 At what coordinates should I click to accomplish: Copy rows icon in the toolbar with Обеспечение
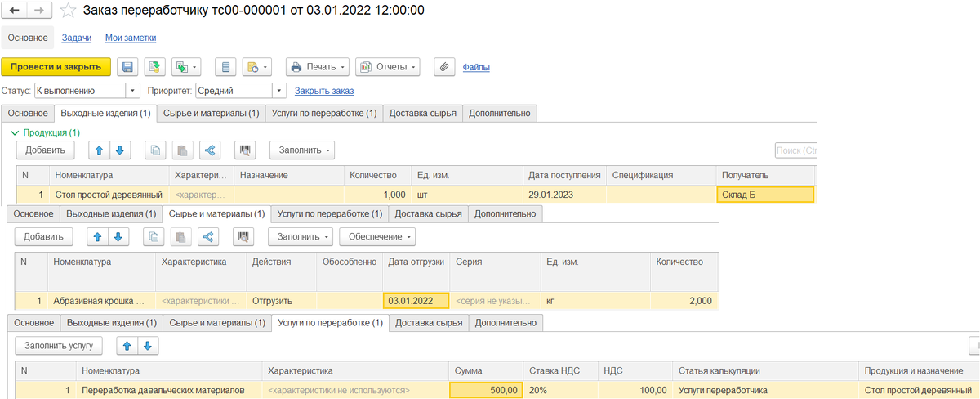(x=154, y=236)
